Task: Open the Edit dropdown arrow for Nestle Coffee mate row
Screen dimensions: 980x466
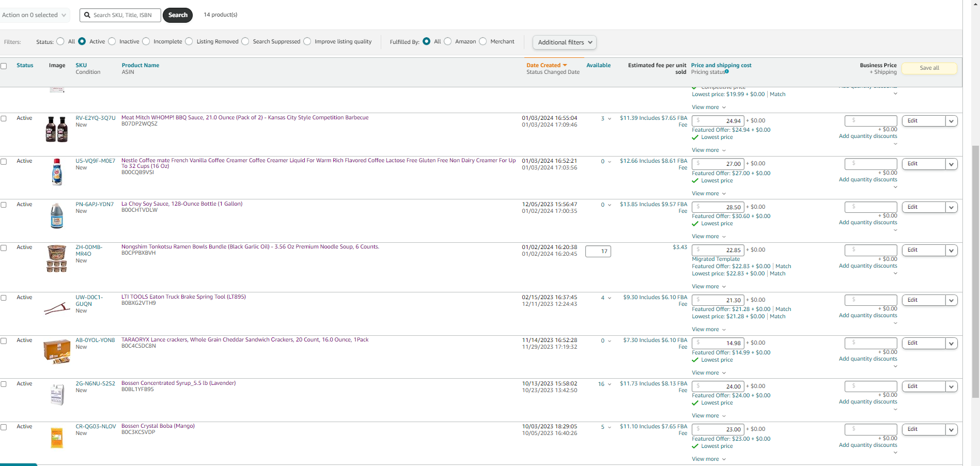Action: (x=952, y=164)
